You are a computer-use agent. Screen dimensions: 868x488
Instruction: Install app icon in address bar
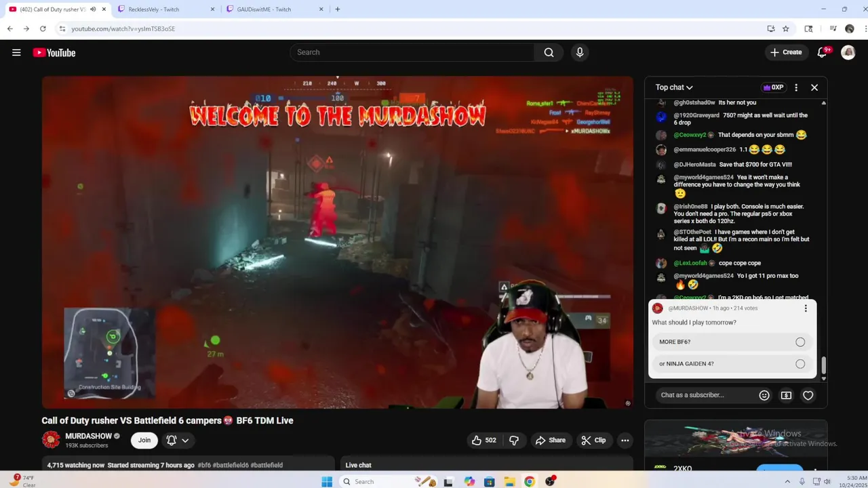coord(771,28)
